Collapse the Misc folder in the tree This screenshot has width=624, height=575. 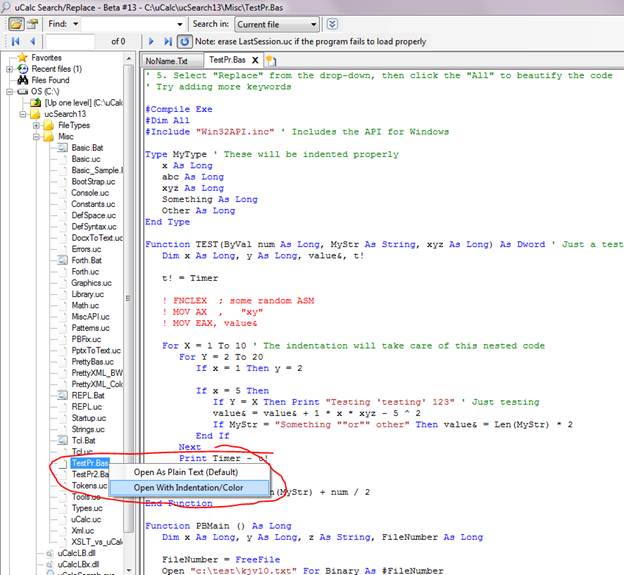point(36,137)
